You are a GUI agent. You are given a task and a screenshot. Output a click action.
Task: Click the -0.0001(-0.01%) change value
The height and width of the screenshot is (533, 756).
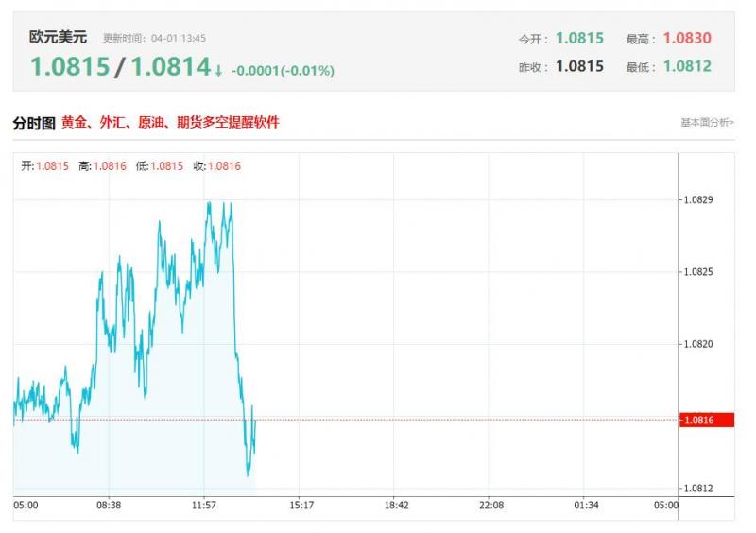click(283, 70)
